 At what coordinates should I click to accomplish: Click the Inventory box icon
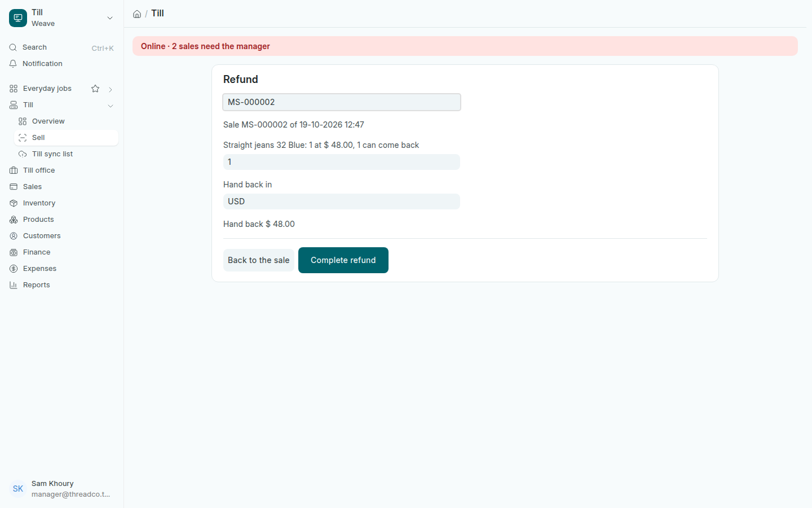click(x=14, y=203)
